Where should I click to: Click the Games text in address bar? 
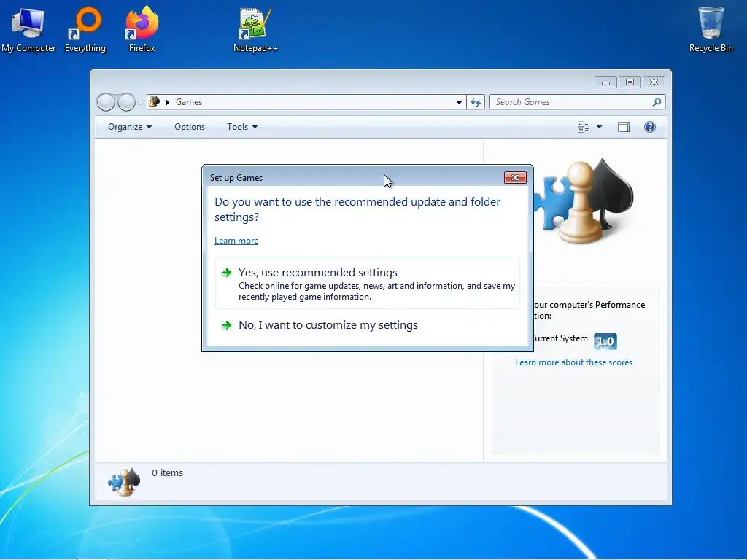pyautogui.click(x=189, y=102)
